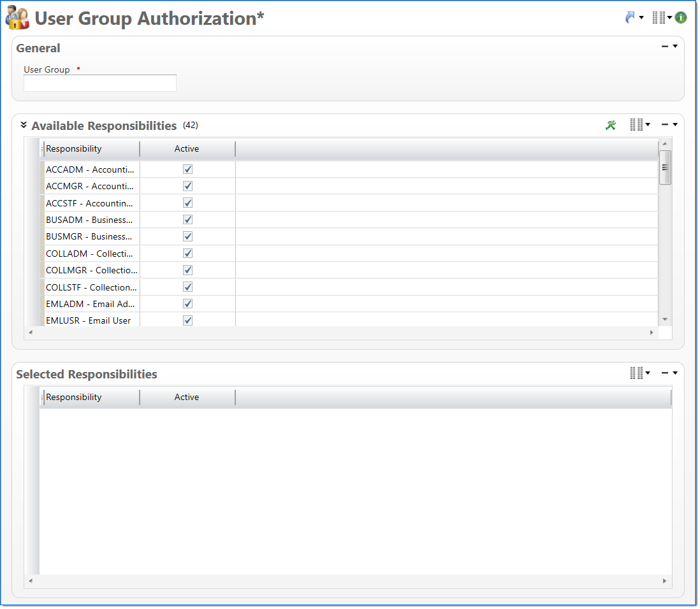Viewport: 700px width, 609px height.
Task: Click the column layout icon in Available Responsibilities
Action: (x=637, y=125)
